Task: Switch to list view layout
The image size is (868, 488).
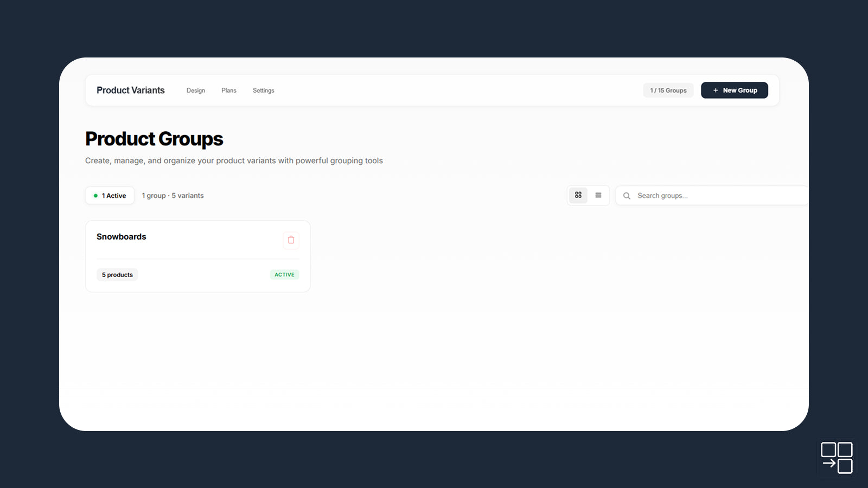Action: coord(598,195)
